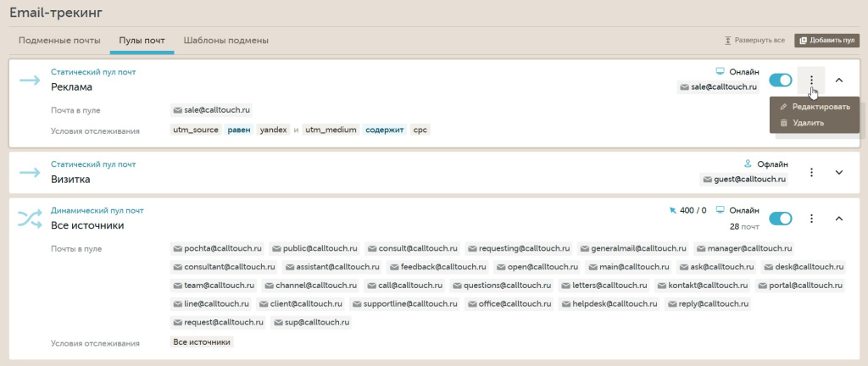868x366 pixels.
Task: Collapse the Реклама pool with chevron
Action: click(839, 80)
